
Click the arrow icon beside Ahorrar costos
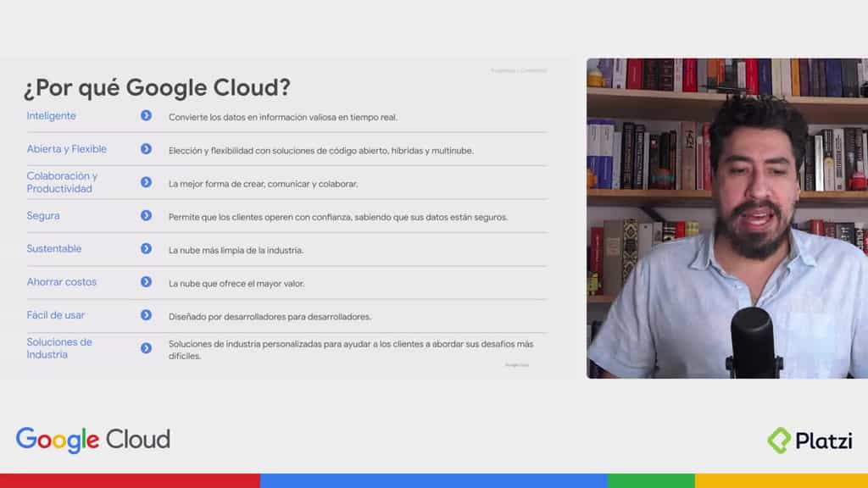[146, 281]
